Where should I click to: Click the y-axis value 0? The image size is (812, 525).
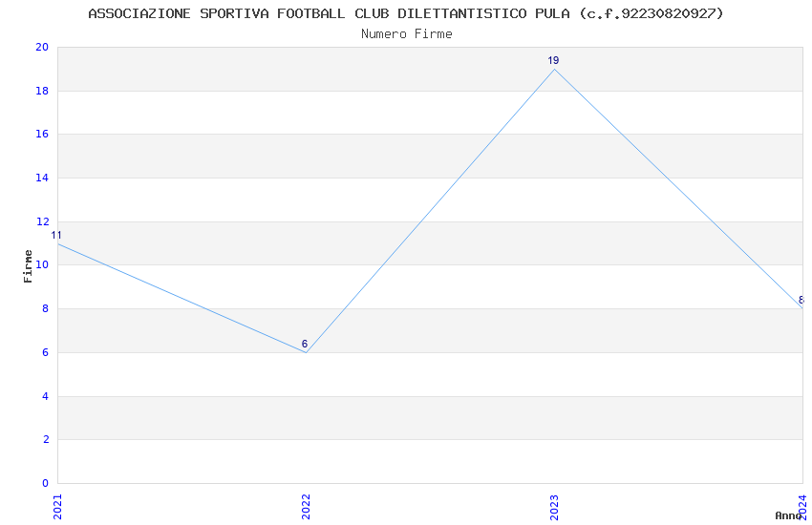pos(44,483)
